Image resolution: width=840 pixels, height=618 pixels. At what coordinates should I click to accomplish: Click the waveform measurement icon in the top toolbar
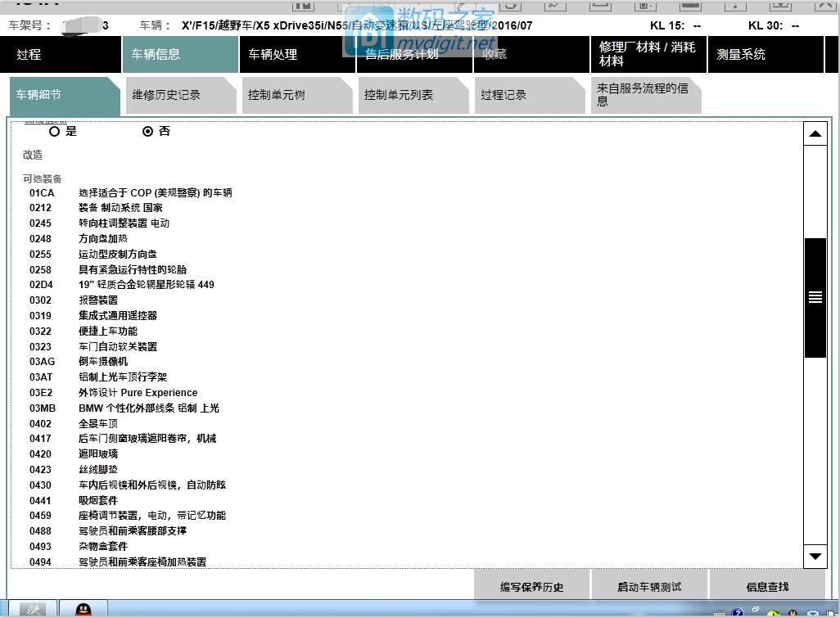pos(553,5)
